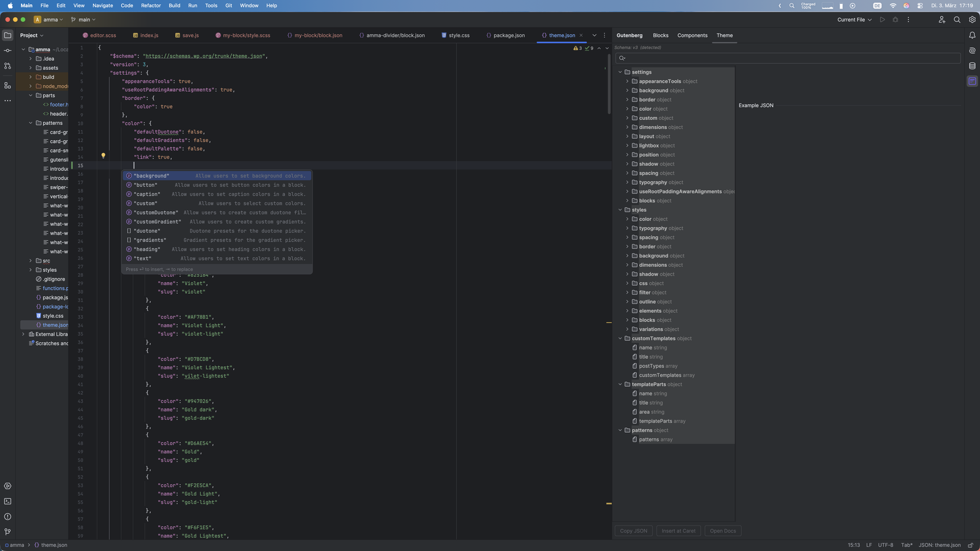Click the warnings count indicator in the editor

[578, 48]
